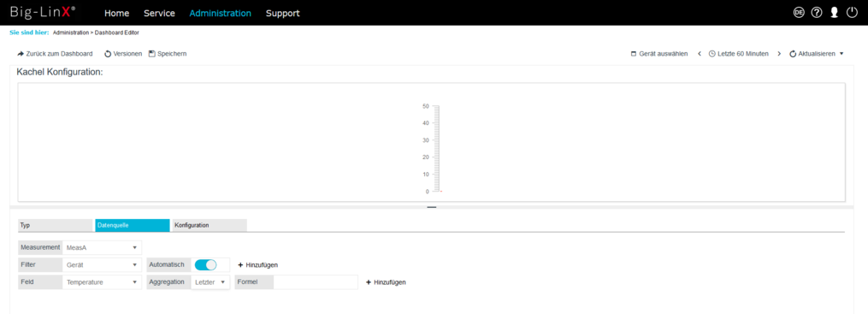The image size is (868, 314).
Task: Switch to the Konfiguration tab
Action: (x=210, y=225)
